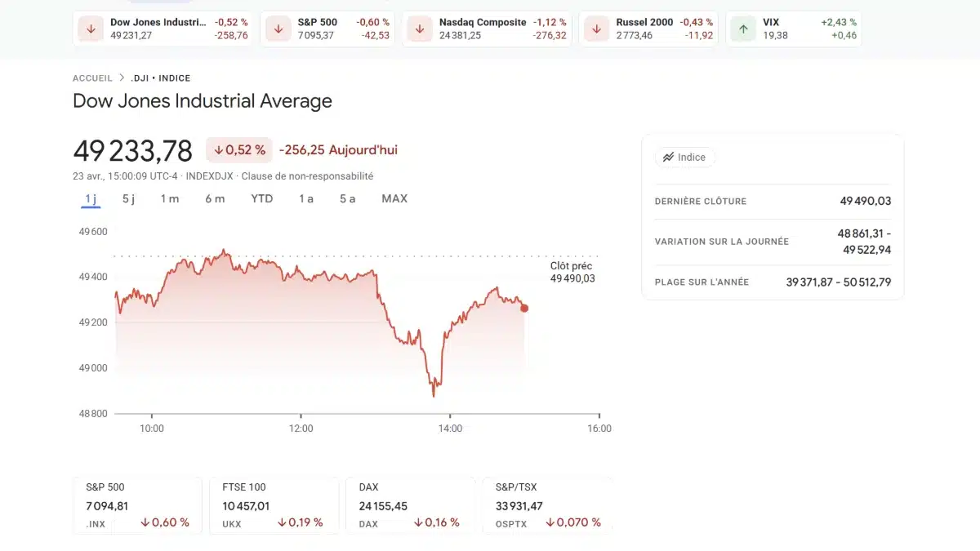Select the 6 m time range tab
Viewport: 980px width, 551px height.
pos(214,198)
